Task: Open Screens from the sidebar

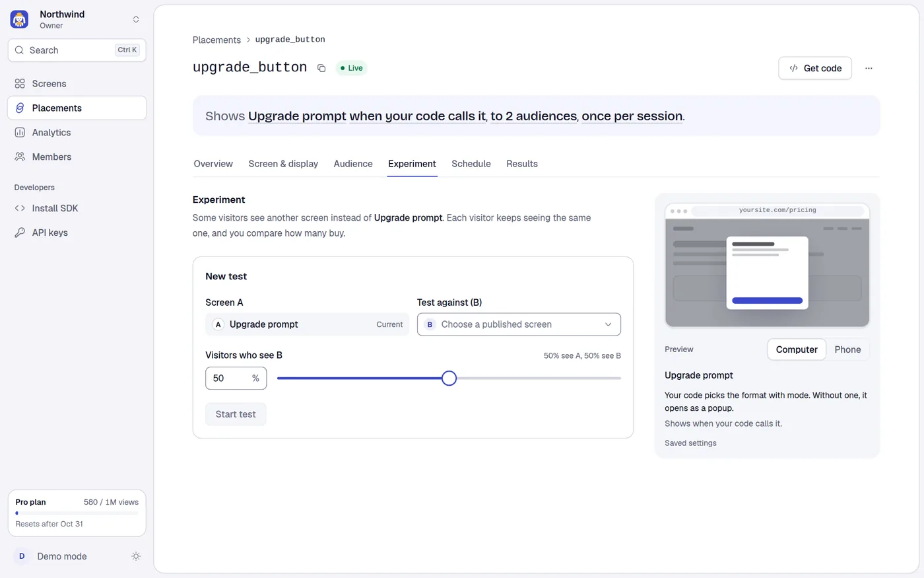Action: point(77,84)
